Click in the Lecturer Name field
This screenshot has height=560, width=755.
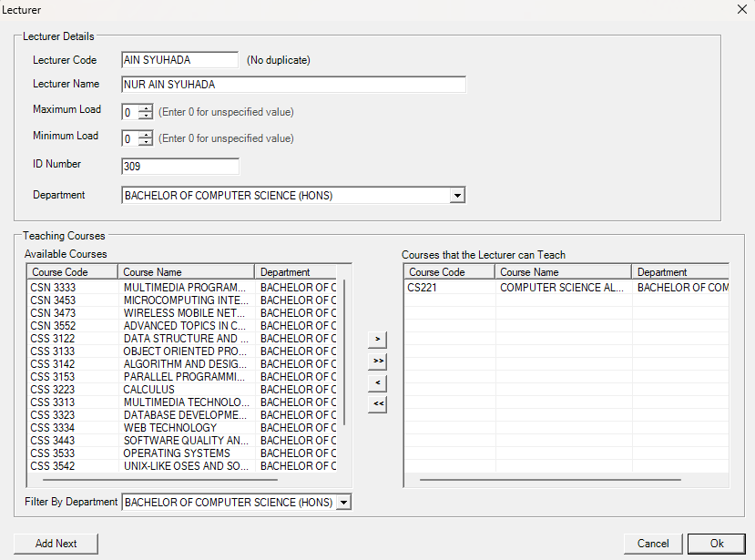pos(292,85)
